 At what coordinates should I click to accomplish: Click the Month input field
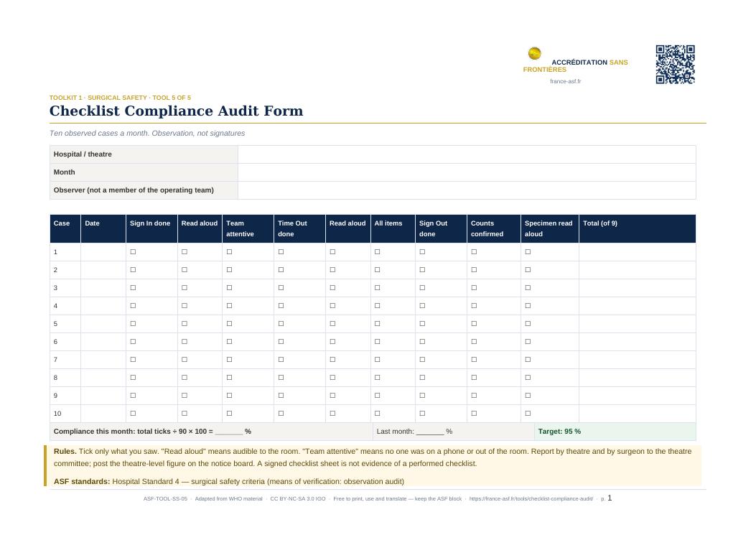coord(467,172)
